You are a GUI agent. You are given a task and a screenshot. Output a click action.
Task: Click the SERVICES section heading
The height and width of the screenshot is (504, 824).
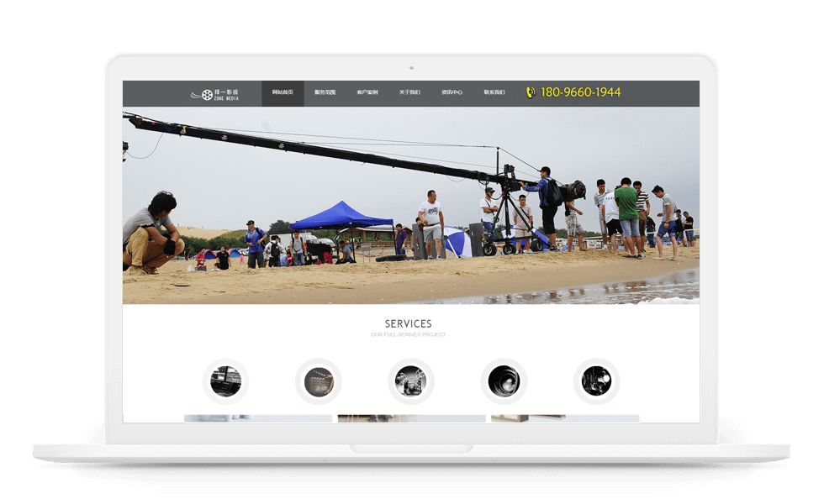click(409, 323)
